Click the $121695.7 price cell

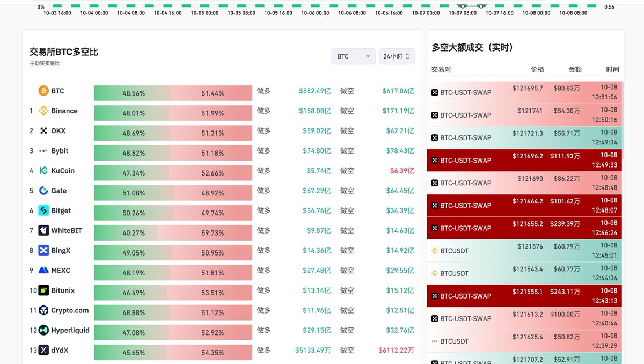[x=528, y=88]
